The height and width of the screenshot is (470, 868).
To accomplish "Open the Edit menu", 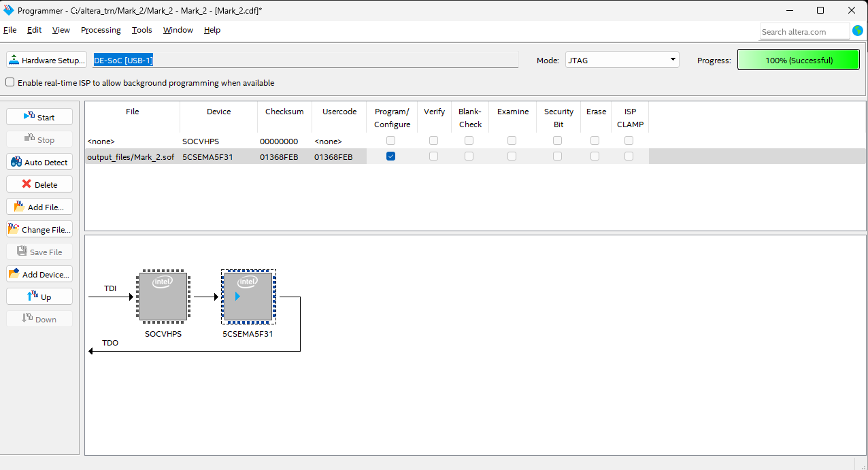I will click(34, 30).
